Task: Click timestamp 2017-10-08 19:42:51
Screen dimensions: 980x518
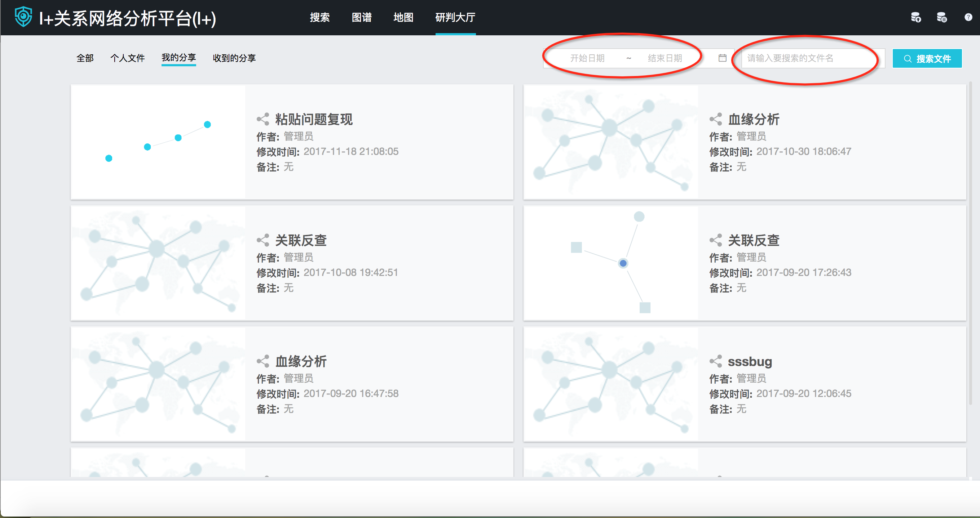Action: click(351, 272)
